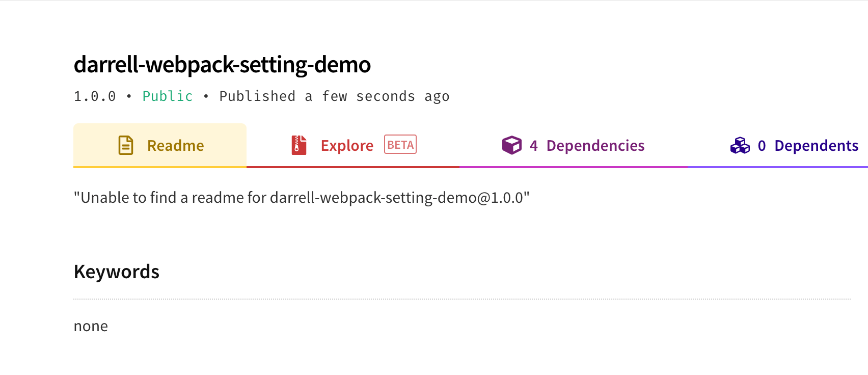Click the red zip file Explore icon

(299, 145)
